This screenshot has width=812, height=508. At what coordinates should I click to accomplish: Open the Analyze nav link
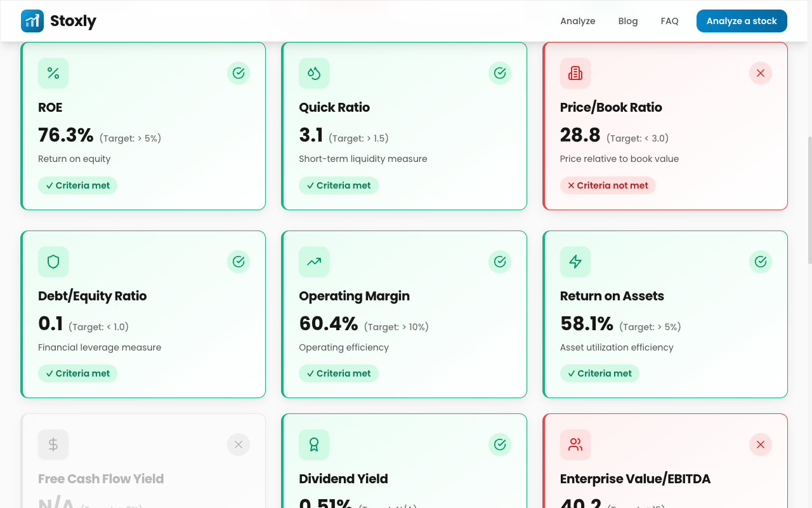[x=578, y=21]
